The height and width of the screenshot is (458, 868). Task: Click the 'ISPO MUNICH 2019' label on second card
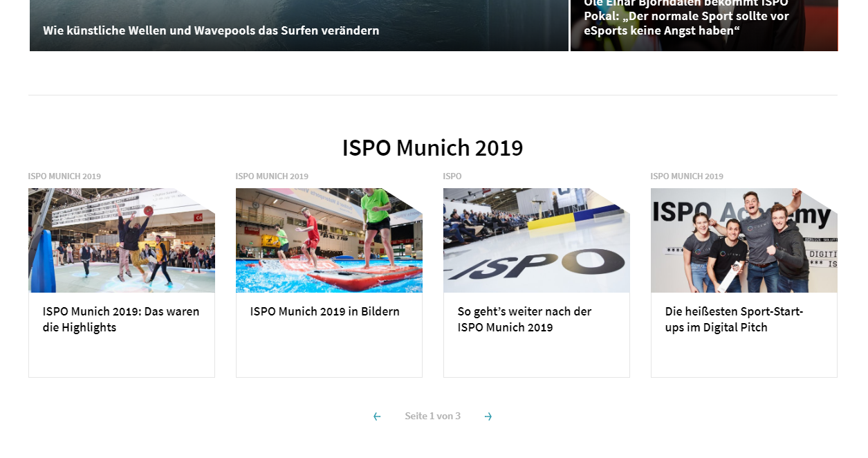[x=272, y=176]
